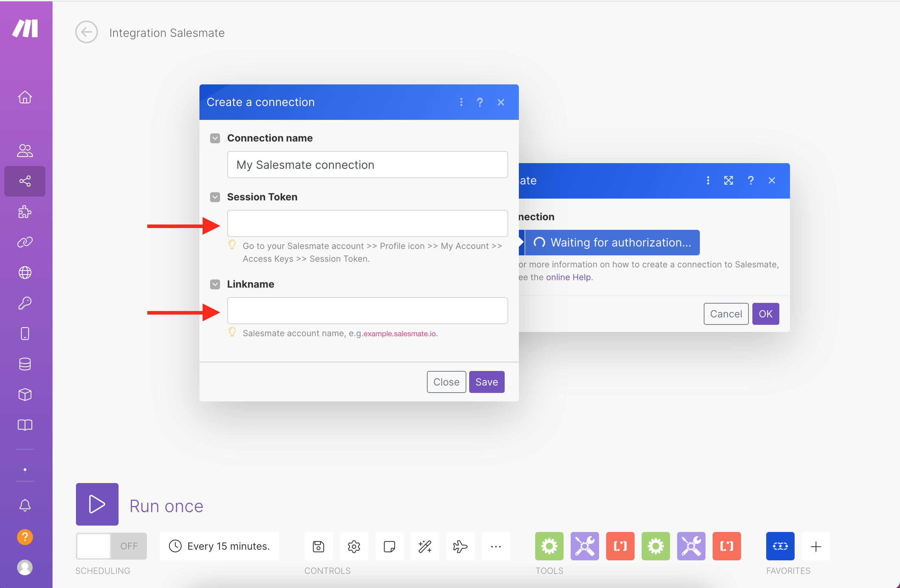This screenshot has height=588, width=900.
Task: Click the blue Salesmate favorite icon
Action: pyautogui.click(x=780, y=547)
